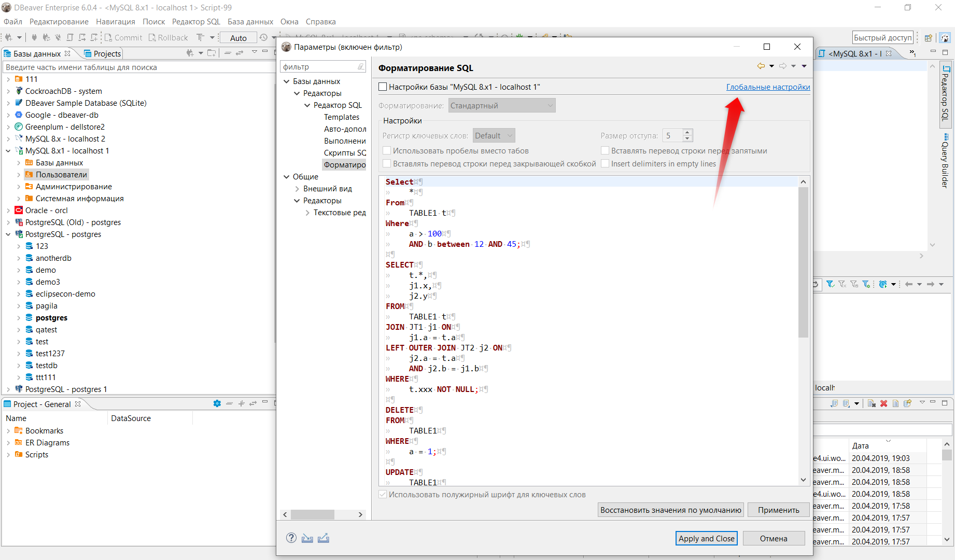Image resolution: width=955 pixels, height=560 pixels.
Task: Click the export preferences icon
Action: (x=324, y=538)
